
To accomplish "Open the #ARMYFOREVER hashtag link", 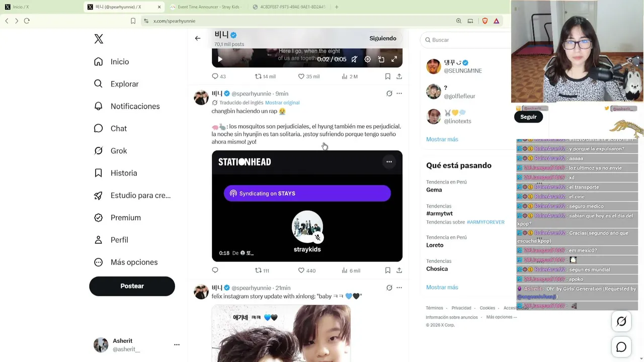I will coord(486,222).
